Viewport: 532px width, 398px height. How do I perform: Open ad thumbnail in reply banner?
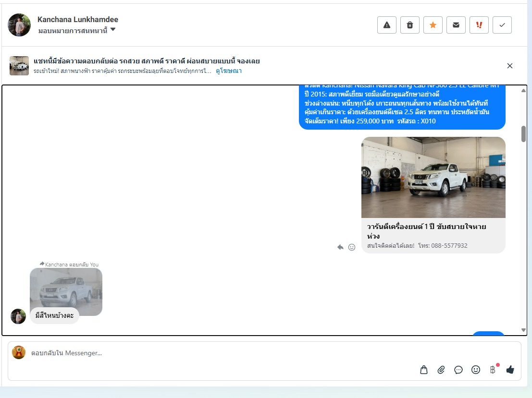click(x=19, y=66)
